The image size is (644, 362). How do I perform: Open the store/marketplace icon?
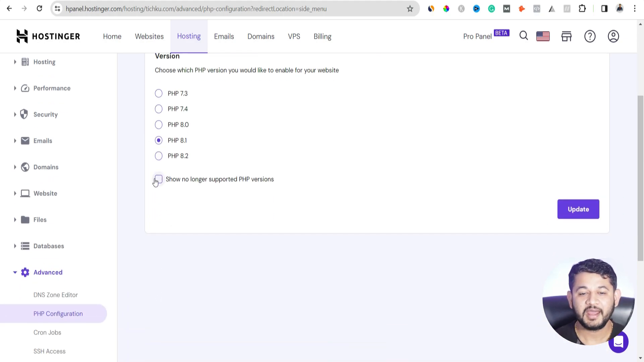pos(567,36)
